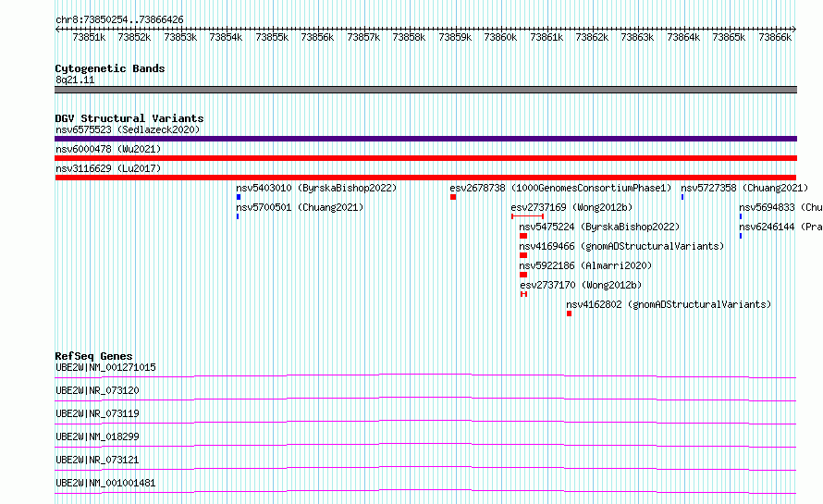
Task: Click red marker under nsv5922186
Action: 523,275
